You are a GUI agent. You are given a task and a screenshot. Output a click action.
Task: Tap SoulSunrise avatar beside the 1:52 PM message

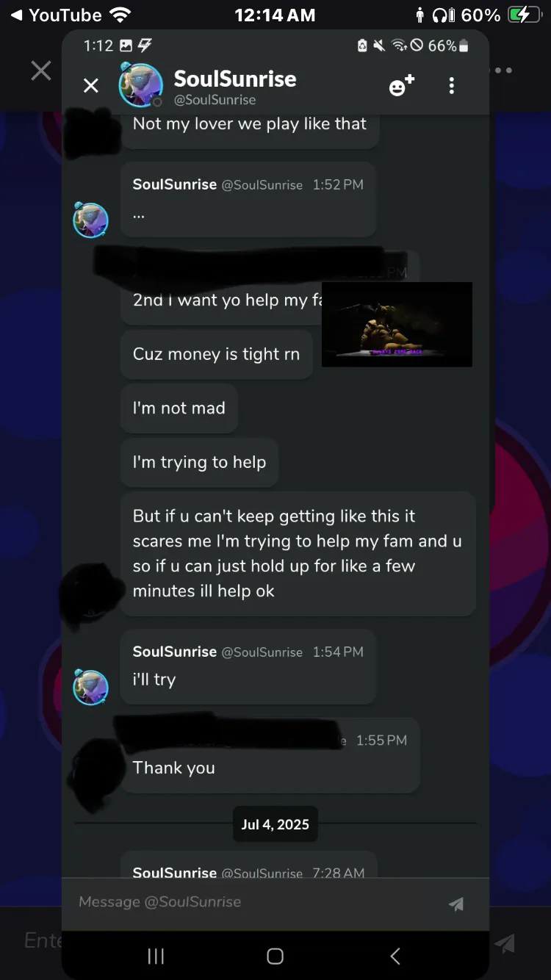[90, 220]
